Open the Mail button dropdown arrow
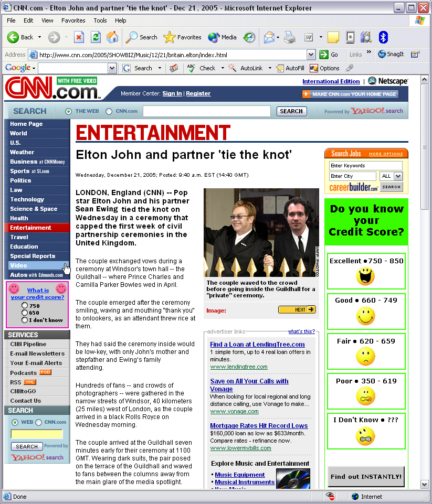The image size is (432, 504). coord(278,37)
